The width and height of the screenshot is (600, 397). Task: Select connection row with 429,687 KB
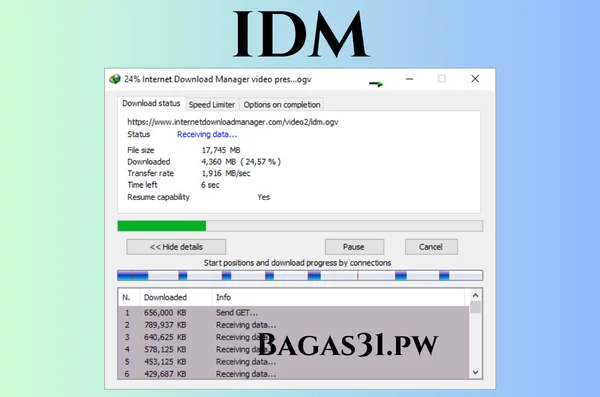(293, 374)
